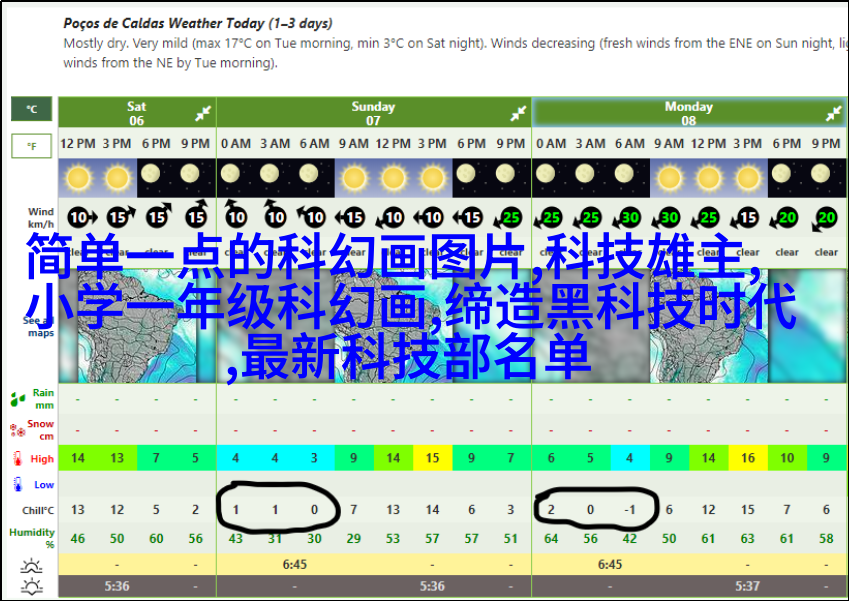Click the Monday 6 AM wind 30 arrow
Image resolution: width=849 pixels, height=601 pixels.
[627, 218]
